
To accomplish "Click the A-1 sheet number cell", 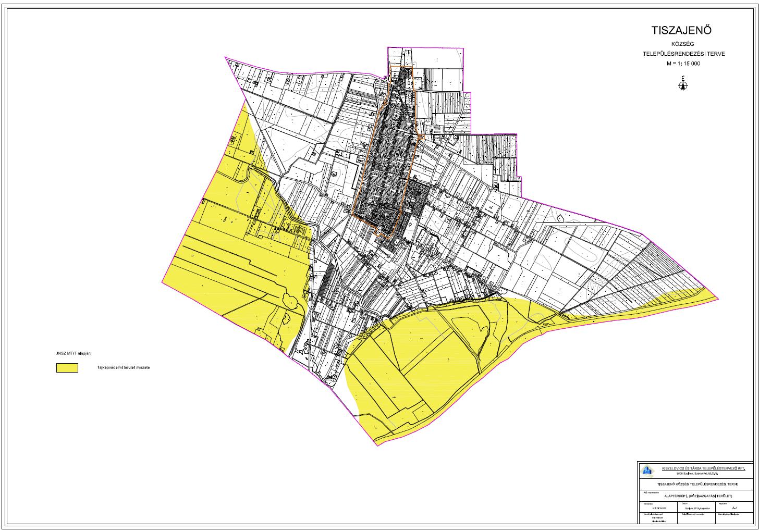I will pos(735,508).
